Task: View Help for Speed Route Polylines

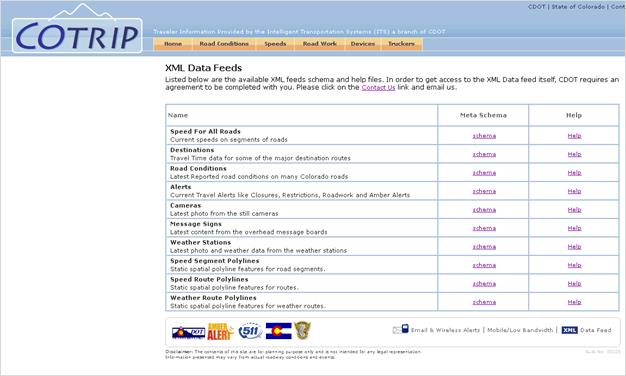Action: [574, 284]
